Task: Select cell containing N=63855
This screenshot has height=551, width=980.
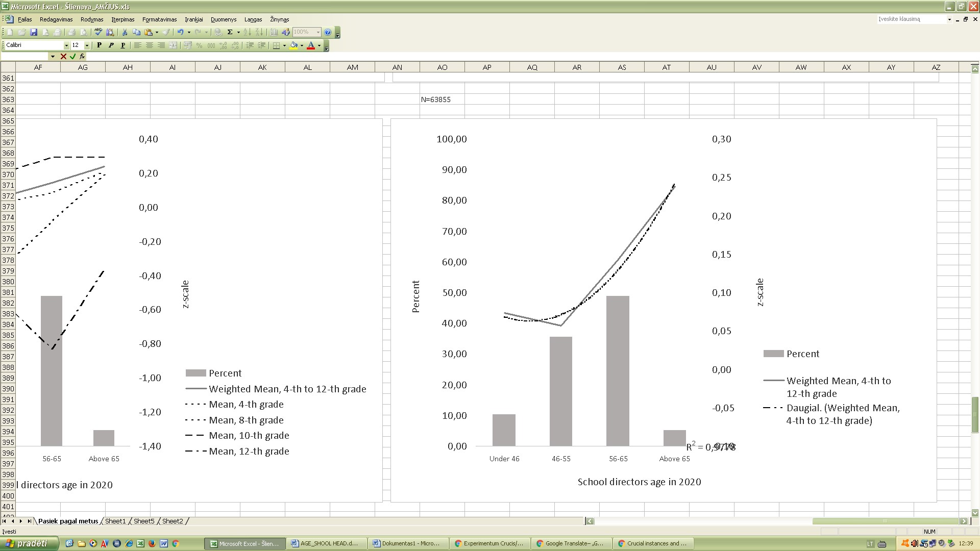Action: pyautogui.click(x=442, y=99)
